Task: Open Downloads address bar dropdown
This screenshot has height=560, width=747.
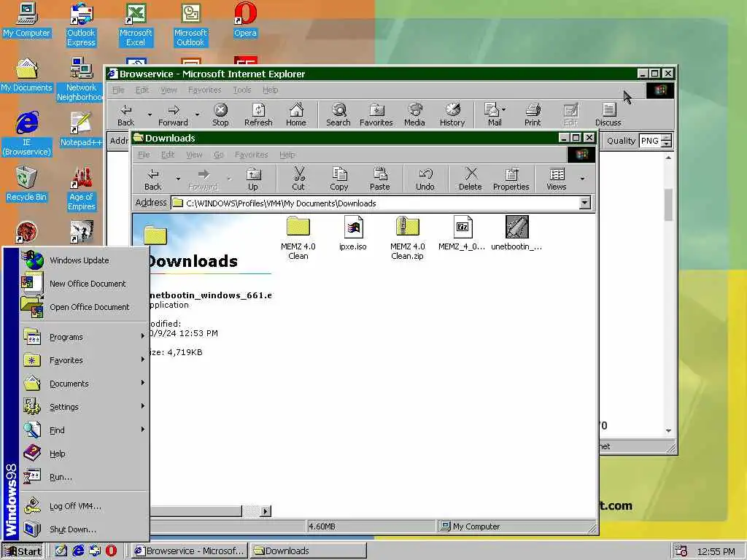Action: click(584, 203)
